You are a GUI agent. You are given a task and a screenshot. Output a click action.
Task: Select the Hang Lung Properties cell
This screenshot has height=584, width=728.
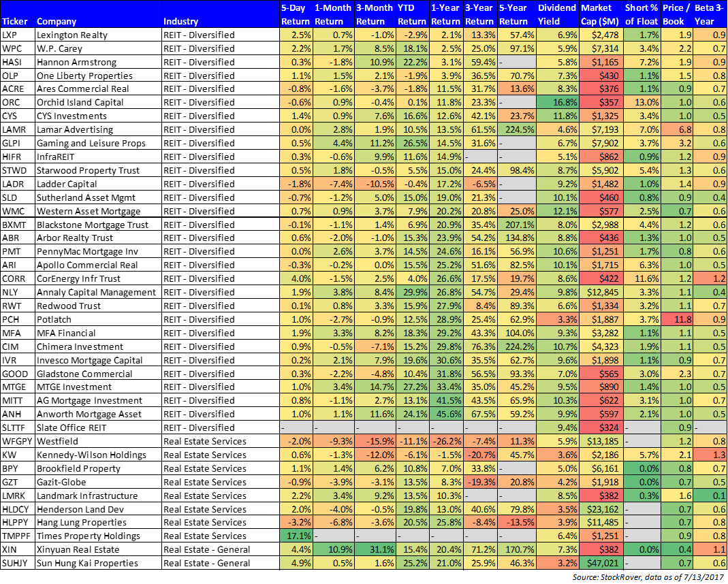pos(98,522)
